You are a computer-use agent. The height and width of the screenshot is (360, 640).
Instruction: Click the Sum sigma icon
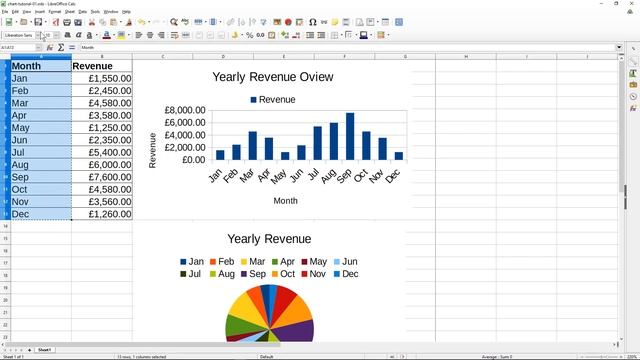tap(61, 47)
